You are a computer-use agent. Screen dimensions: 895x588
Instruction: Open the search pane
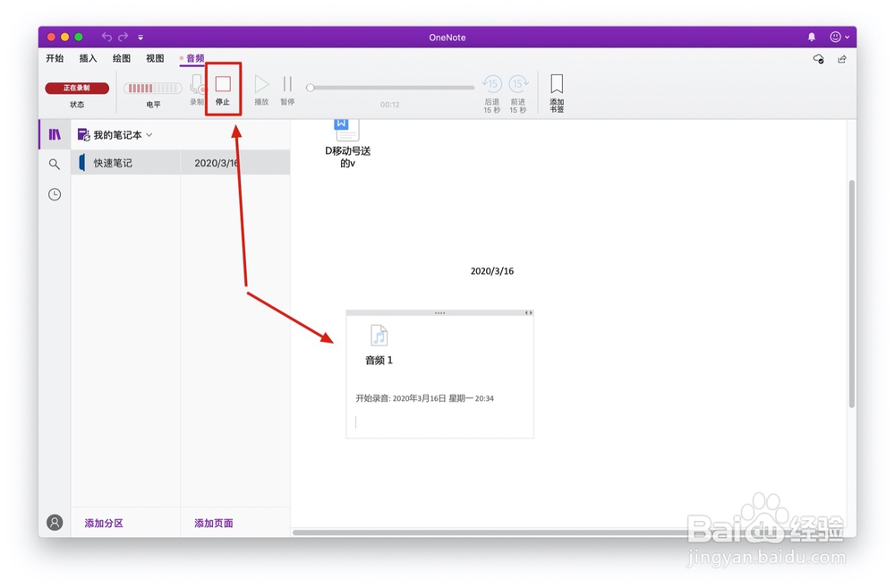click(55, 165)
